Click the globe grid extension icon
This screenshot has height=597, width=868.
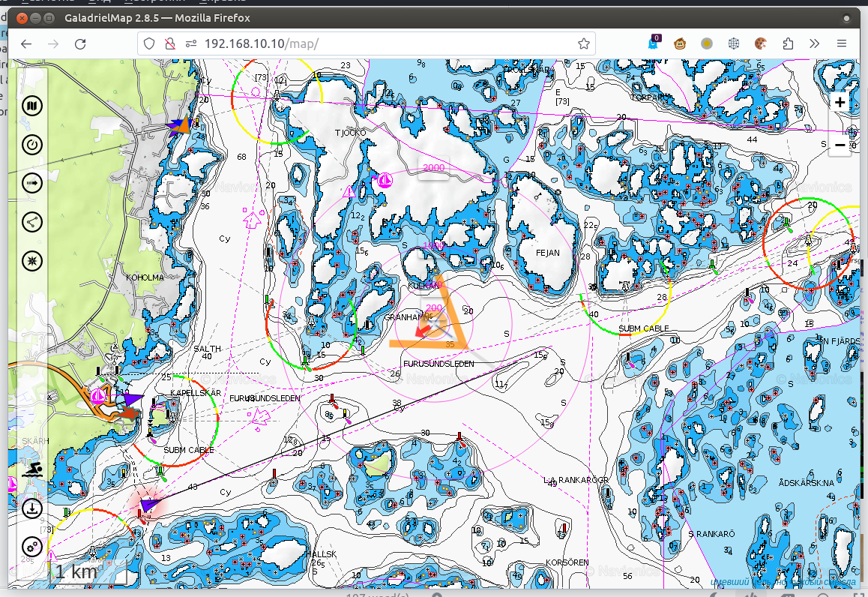coord(734,43)
